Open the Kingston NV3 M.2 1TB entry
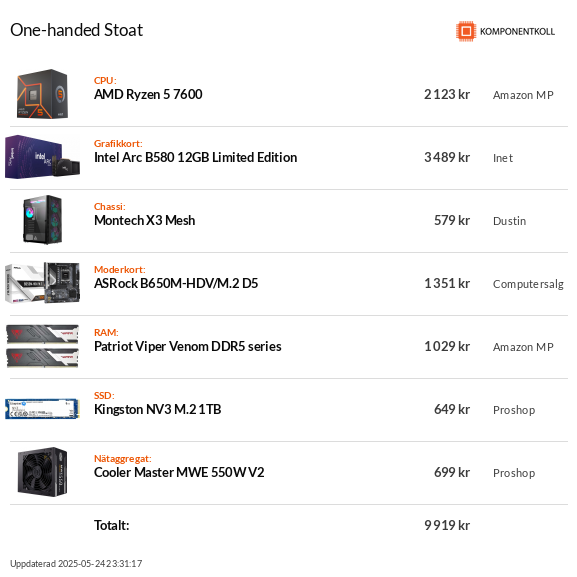Image resolution: width=577 pixels, height=577 pixels. coord(157,409)
